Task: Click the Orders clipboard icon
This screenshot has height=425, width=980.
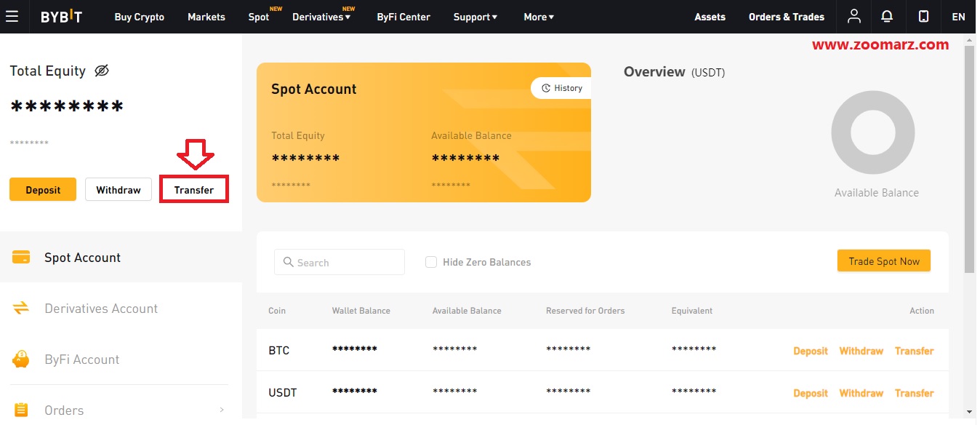Action: click(x=21, y=410)
